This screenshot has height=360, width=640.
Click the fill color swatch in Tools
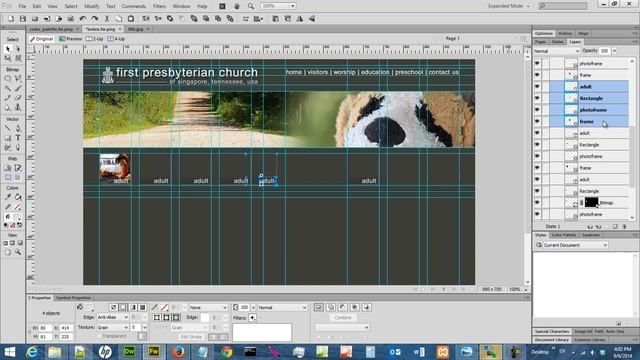pos(17,217)
